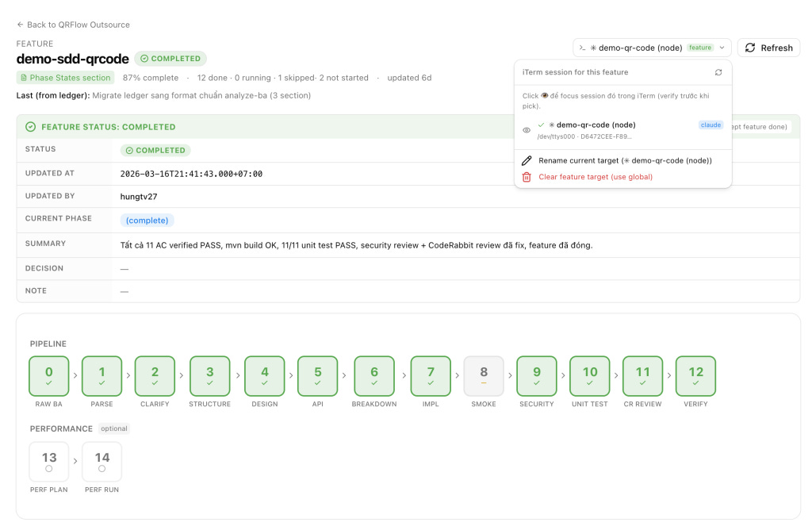Click the updated-by value hungtv27
The width and height of the screenshot is (812, 526).
(x=139, y=197)
